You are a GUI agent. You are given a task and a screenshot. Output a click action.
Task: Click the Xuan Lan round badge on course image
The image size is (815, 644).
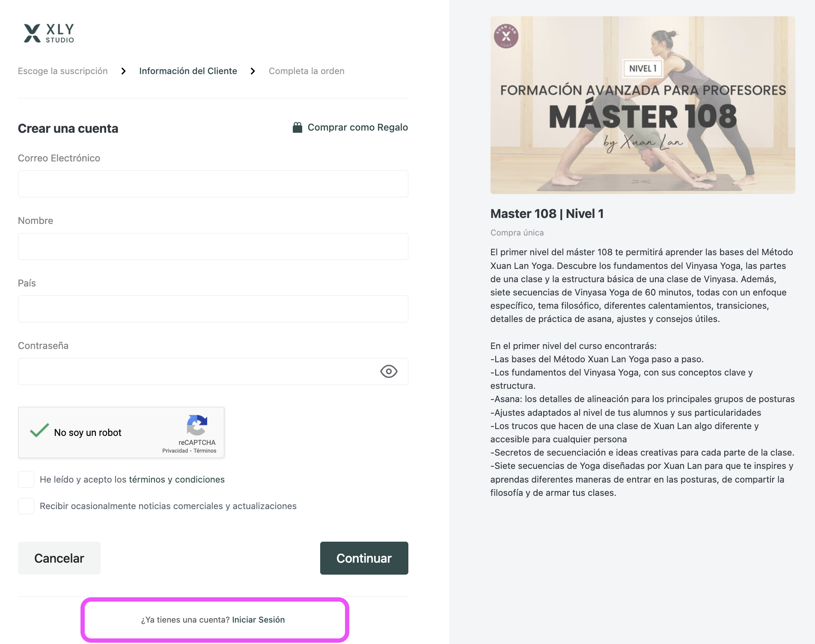coord(506,36)
